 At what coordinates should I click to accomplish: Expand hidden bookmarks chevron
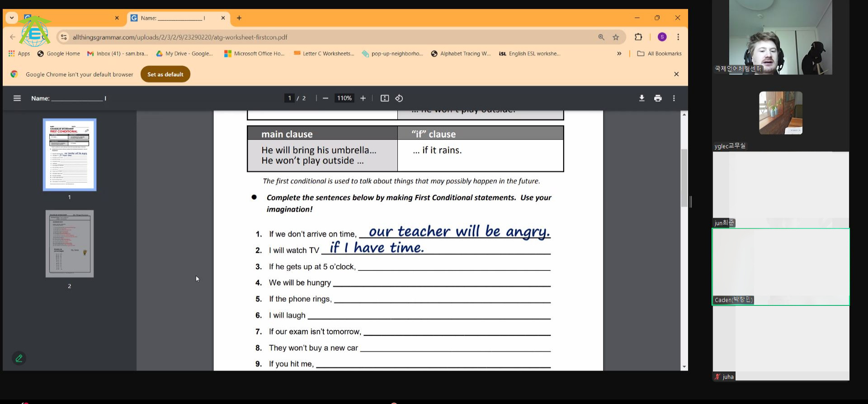point(619,53)
